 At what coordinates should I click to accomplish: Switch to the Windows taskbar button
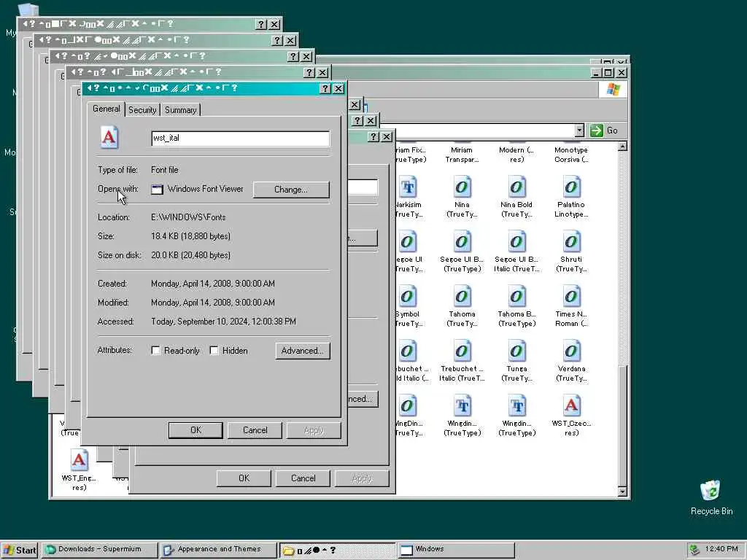coord(457,550)
